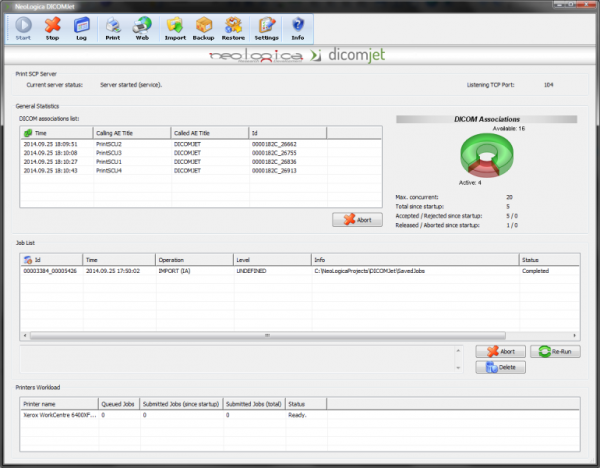
Task: Open the Log viewer icon
Action: (81, 27)
